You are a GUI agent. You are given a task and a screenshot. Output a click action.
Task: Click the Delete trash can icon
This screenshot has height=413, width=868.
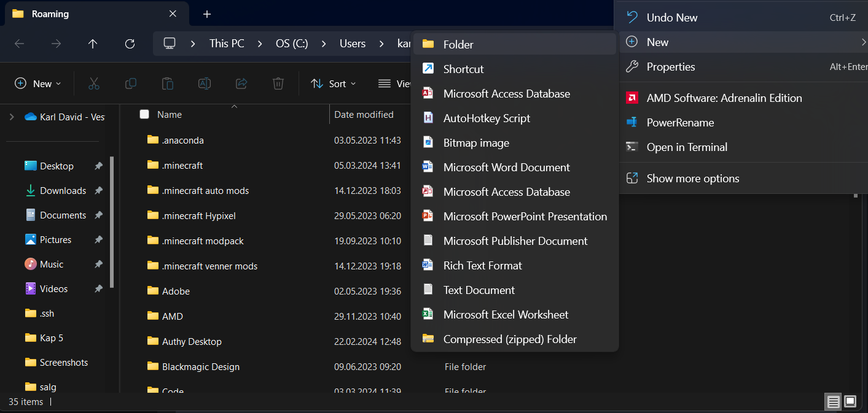[278, 83]
